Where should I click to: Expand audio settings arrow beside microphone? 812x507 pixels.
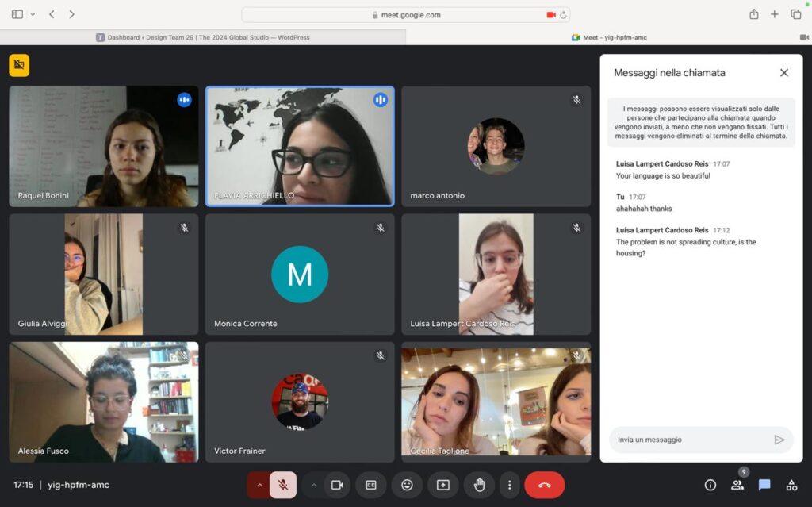(x=259, y=485)
